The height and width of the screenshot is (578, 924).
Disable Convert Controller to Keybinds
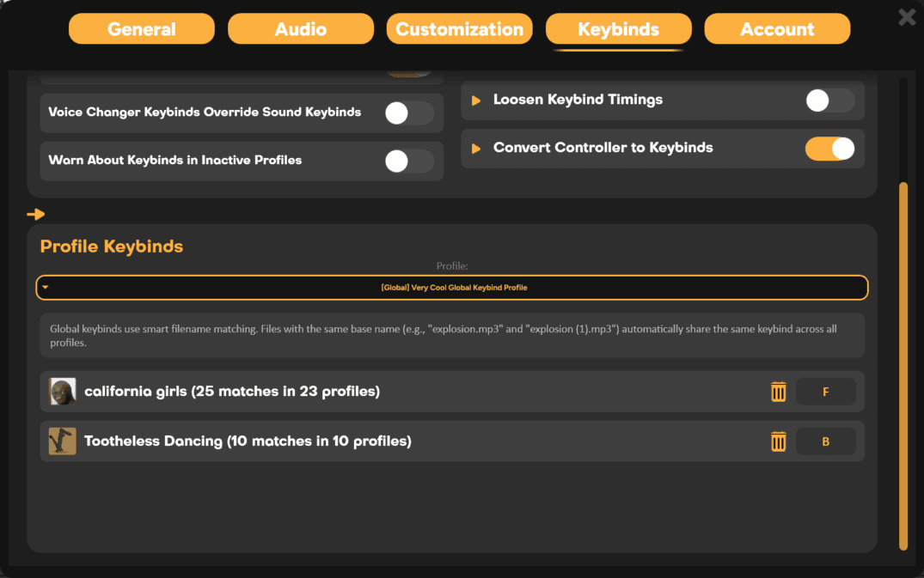829,148
